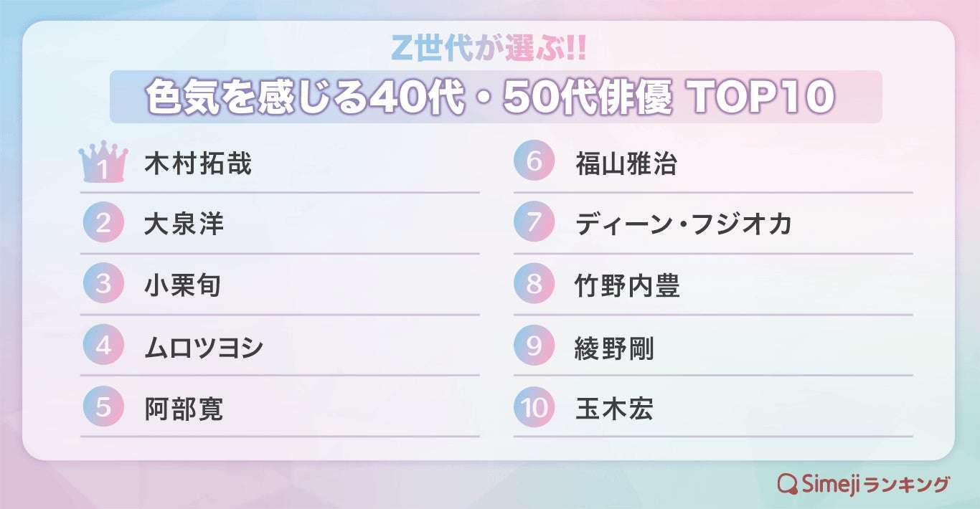Select the number 6 rank badge
Image resolution: width=980 pixels, height=509 pixels.
(x=534, y=161)
